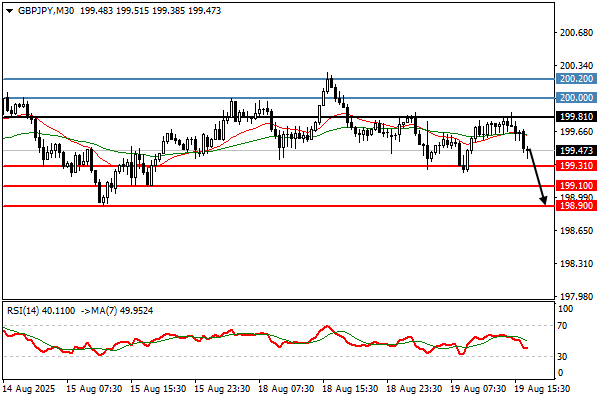The height and width of the screenshot is (400, 600).
Task: Select the 15 Aug 23:30 time axis label
Action: coord(222,389)
